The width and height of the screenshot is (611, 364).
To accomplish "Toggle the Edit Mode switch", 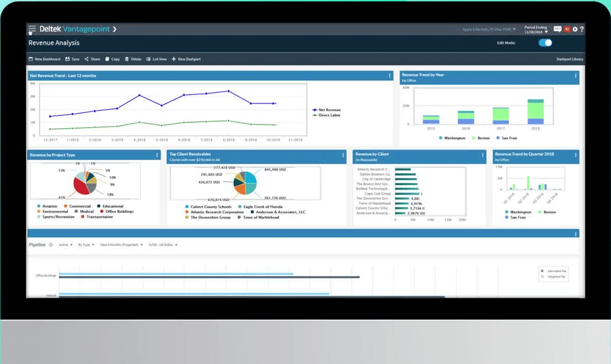I will pyautogui.click(x=545, y=43).
